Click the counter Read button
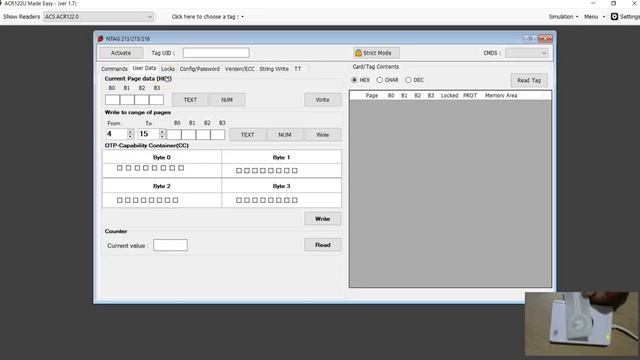Image resolution: width=640 pixels, height=360 pixels. click(x=322, y=245)
